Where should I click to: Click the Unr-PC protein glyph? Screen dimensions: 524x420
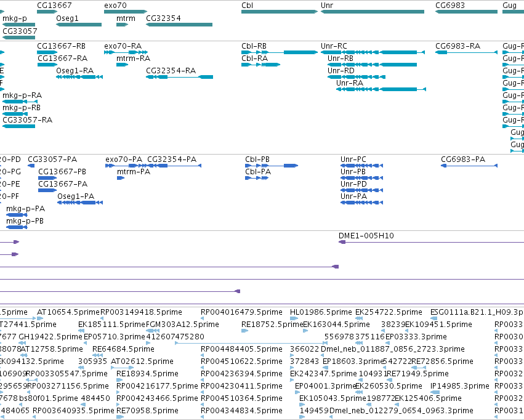coord(361,166)
